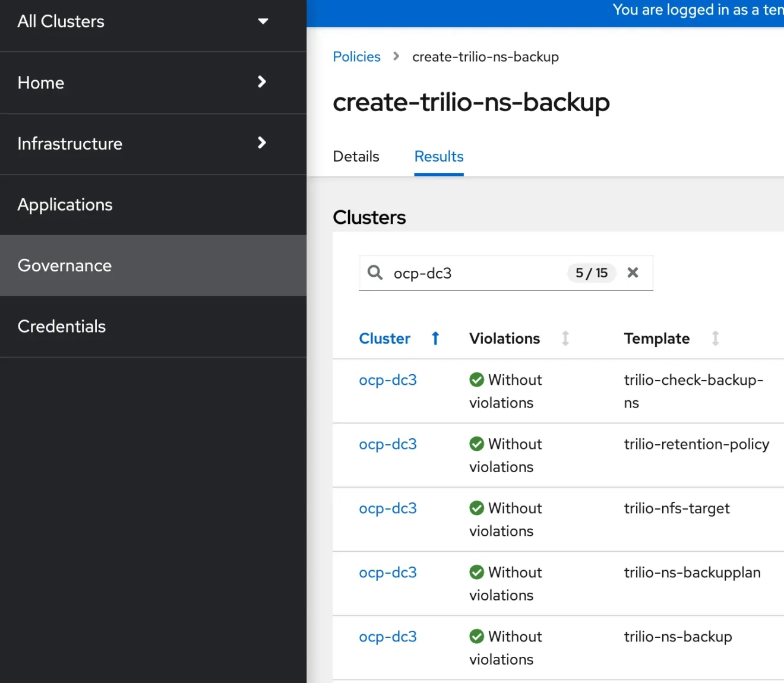Expand the Infrastructure navigation section
The image size is (784, 683).
(x=261, y=143)
